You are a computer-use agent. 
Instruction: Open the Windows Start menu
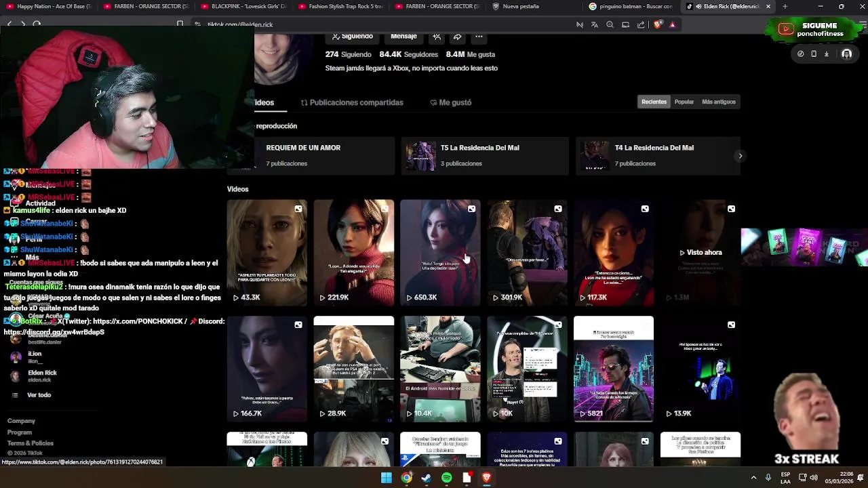tap(386, 478)
